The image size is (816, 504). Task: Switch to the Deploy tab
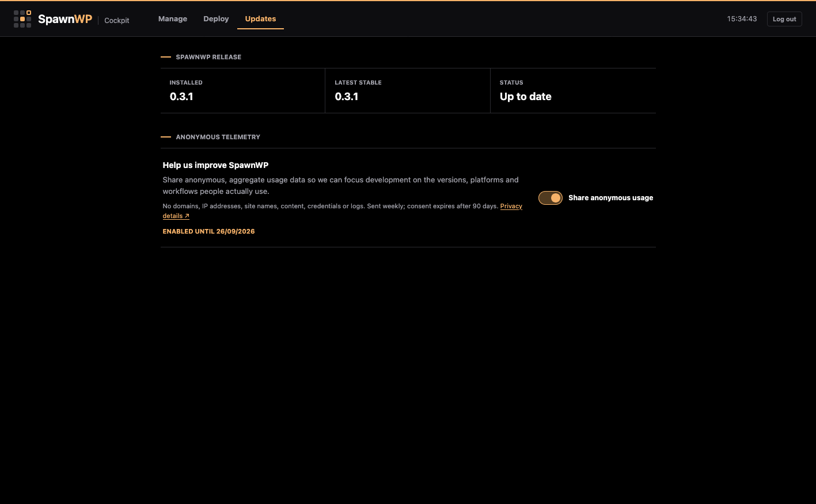[x=216, y=19]
